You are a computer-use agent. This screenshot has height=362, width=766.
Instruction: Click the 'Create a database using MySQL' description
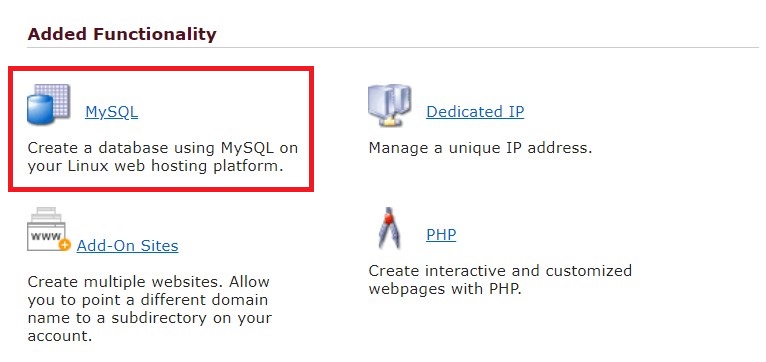coord(163,157)
